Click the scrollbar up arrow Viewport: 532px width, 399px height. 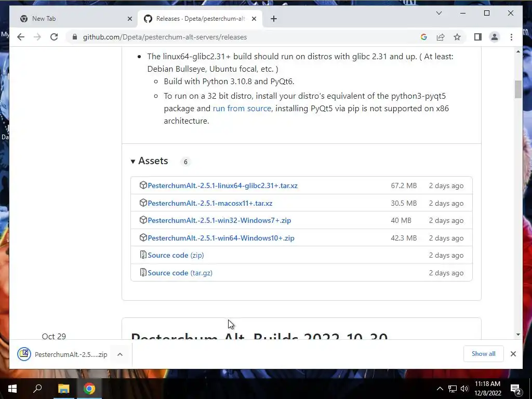point(518,51)
